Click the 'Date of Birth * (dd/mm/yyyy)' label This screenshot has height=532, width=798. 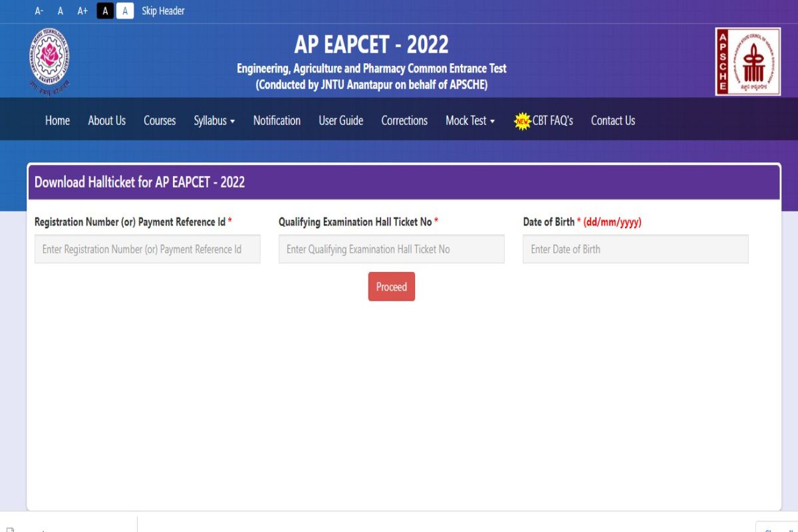coord(583,222)
